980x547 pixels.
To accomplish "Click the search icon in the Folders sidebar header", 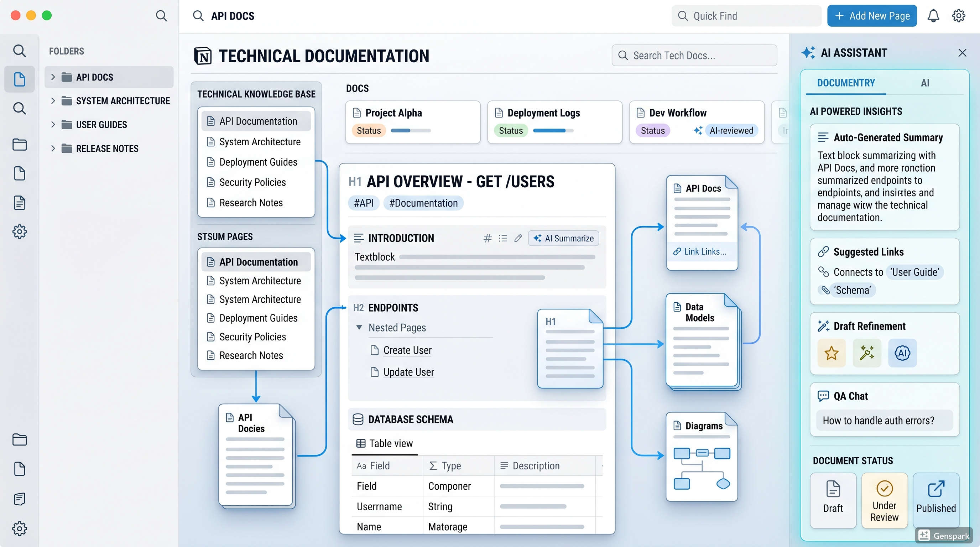I will 161,16.
